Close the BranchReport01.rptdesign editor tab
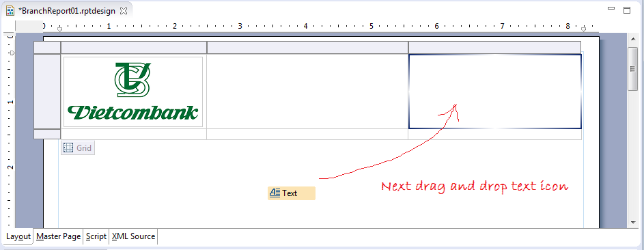 coord(123,11)
